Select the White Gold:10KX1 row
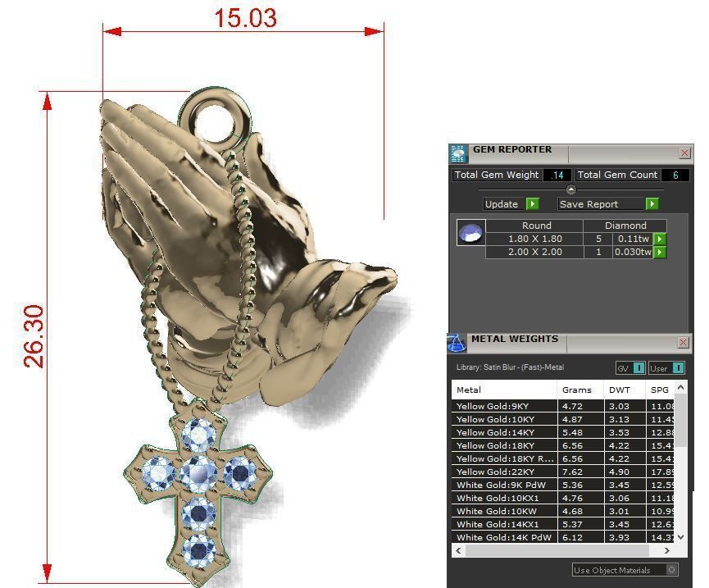The width and height of the screenshot is (709, 588). 562,498
